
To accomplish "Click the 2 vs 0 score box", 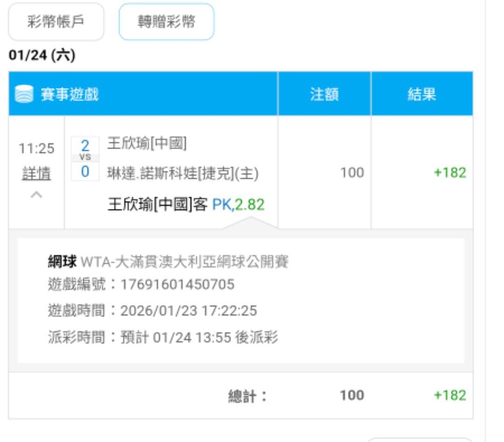I will pos(85,159).
